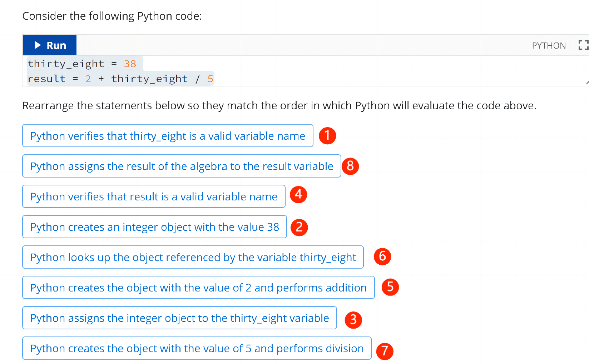Select 'Python verifies that thirty_eight is a valid variable name'

[x=168, y=136]
